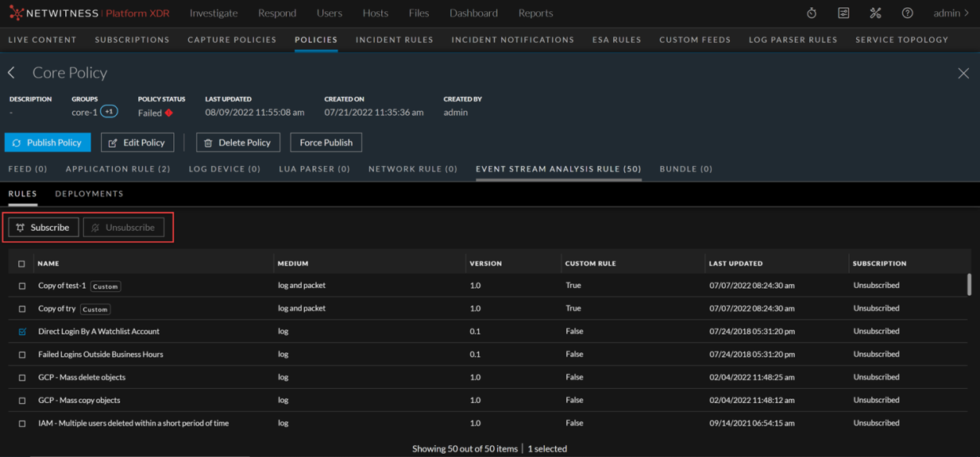Switch to the Deployments tab

[x=89, y=194]
